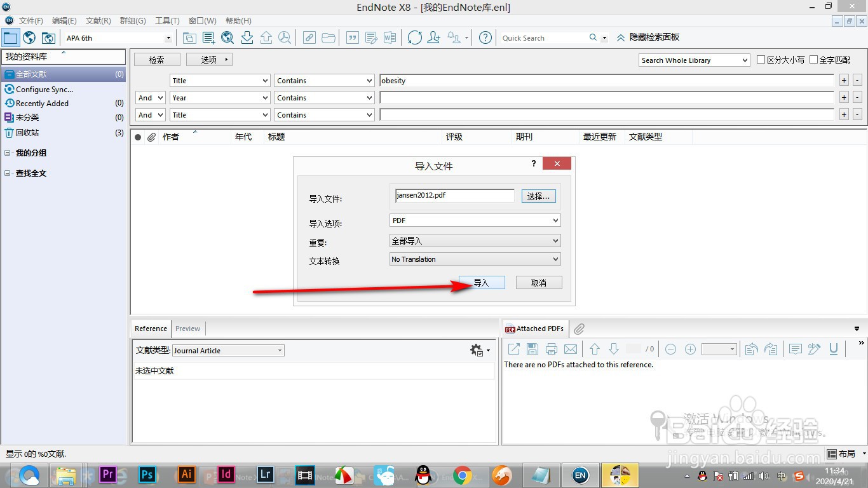Click the PDF underline text icon
The height and width of the screenshot is (488, 868).
click(x=834, y=349)
